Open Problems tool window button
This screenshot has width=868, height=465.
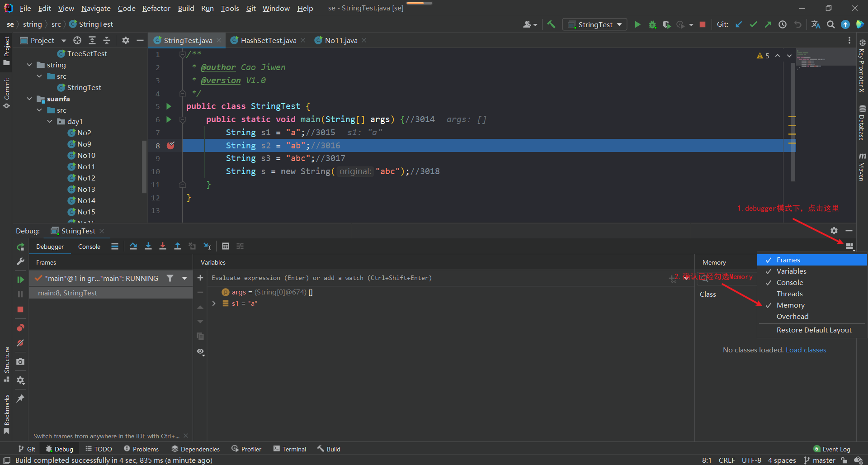[141, 449]
